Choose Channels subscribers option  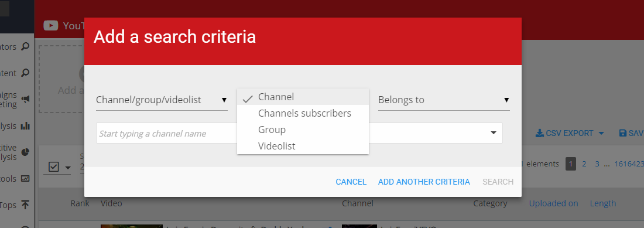pyautogui.click(x=303, y=113)
